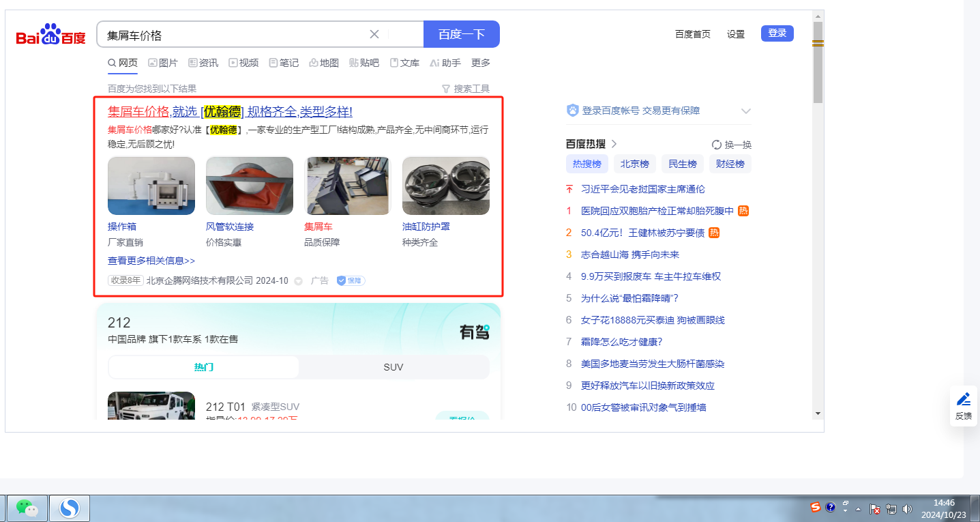The width and height of the screenshot is (980, 522).
Task: Go to the 视频 tab
Action: [x=243, y=63]
